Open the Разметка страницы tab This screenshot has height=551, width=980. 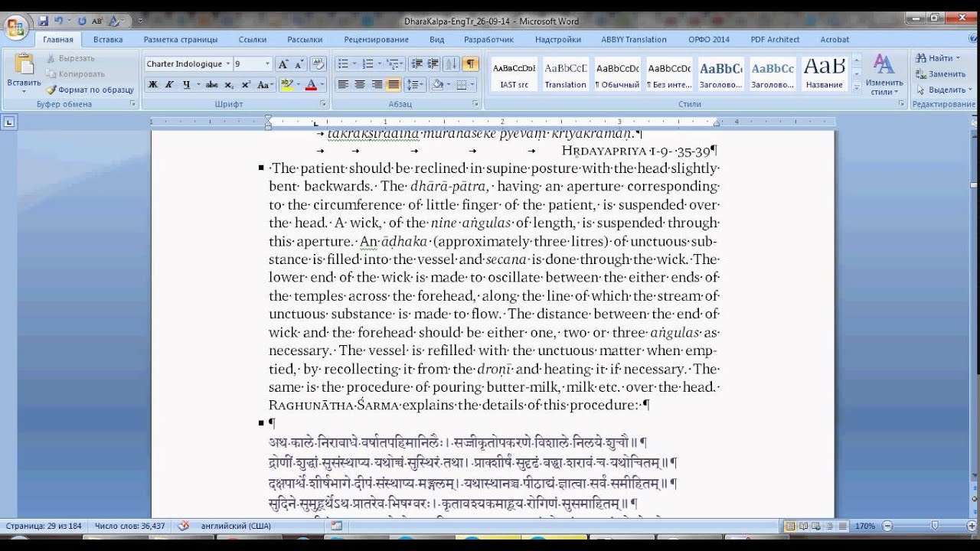point(181,39)
